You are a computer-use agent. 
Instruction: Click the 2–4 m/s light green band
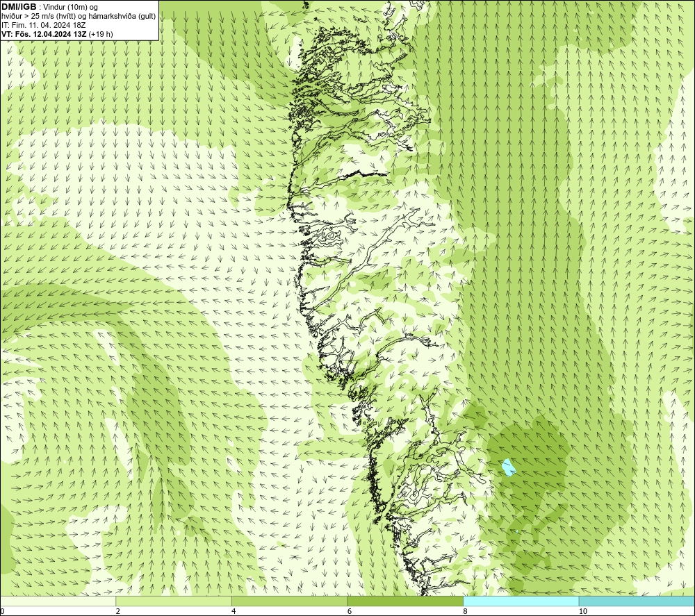[x=174, y=601]
